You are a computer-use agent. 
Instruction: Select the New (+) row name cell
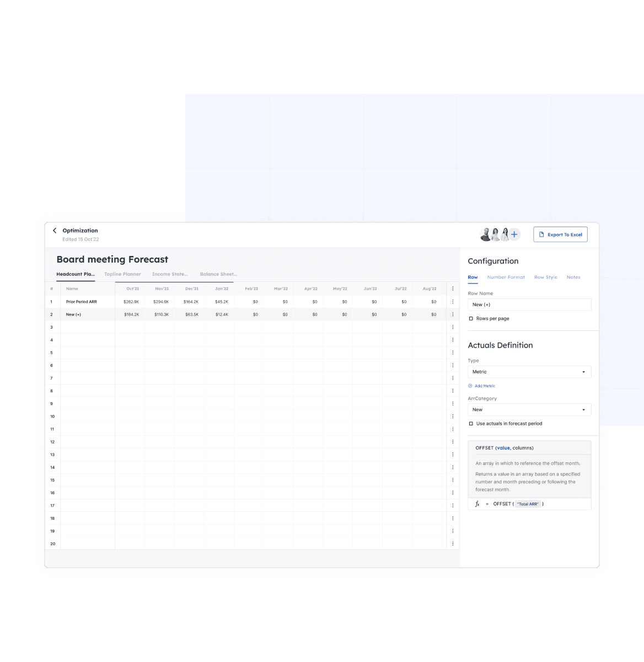pos(73,314)
